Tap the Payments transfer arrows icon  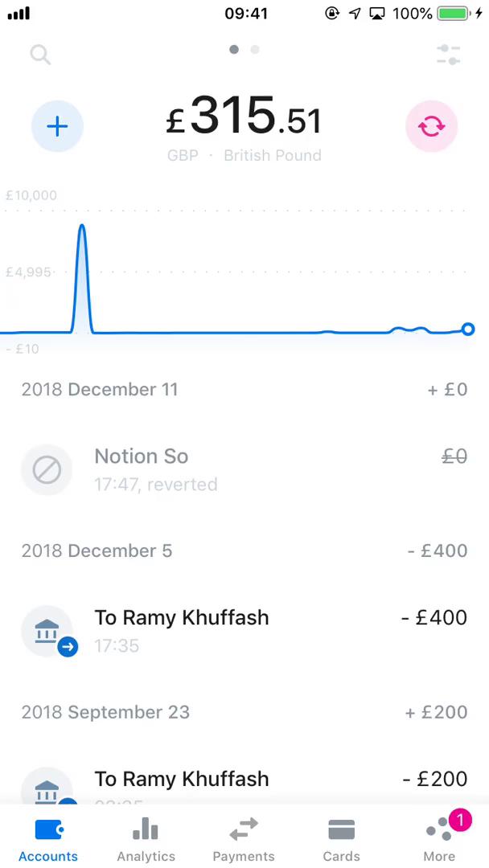tap(243, 828)
